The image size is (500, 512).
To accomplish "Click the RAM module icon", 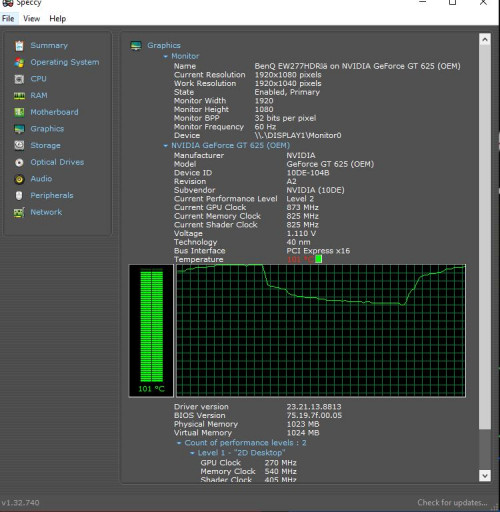I will pyautogui.click(x=19, y=96).
